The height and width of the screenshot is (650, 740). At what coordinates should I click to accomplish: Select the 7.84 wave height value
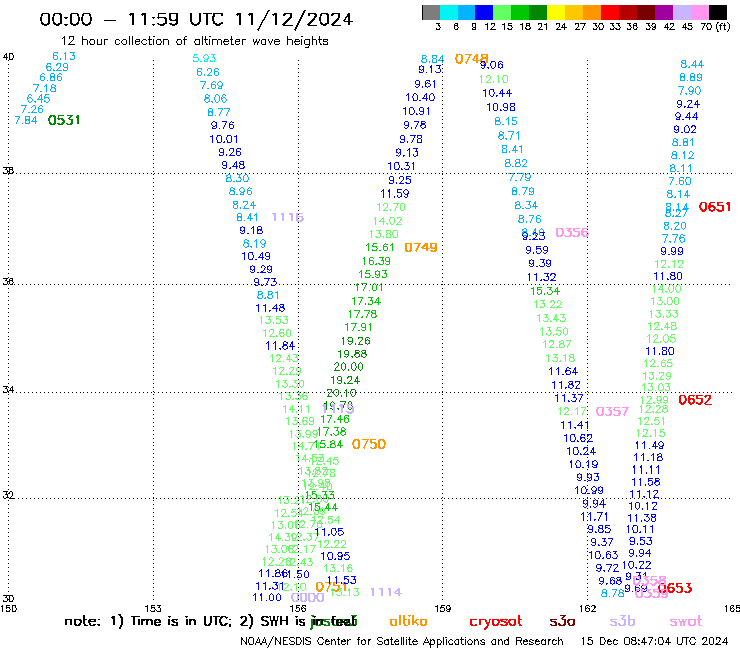(x=25, y=120)
